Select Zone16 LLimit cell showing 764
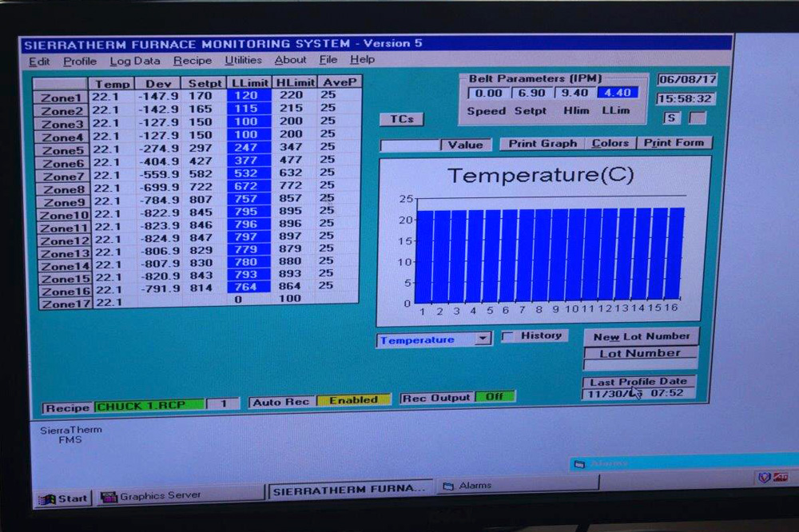 coord(248,287)
